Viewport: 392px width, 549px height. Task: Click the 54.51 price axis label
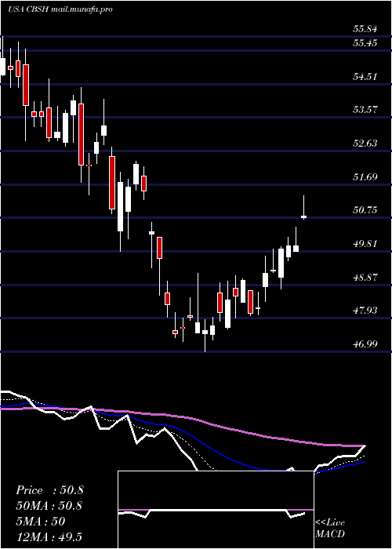367,77
